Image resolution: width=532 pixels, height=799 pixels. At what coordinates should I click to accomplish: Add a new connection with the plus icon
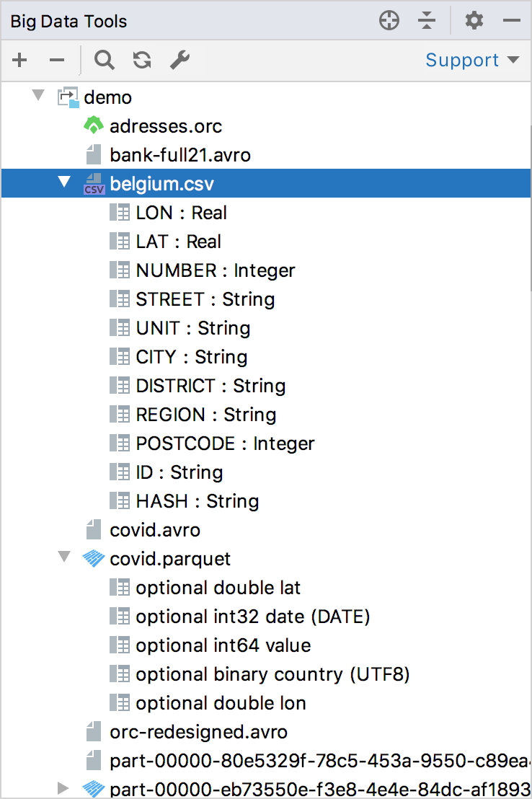click(19, 60)
